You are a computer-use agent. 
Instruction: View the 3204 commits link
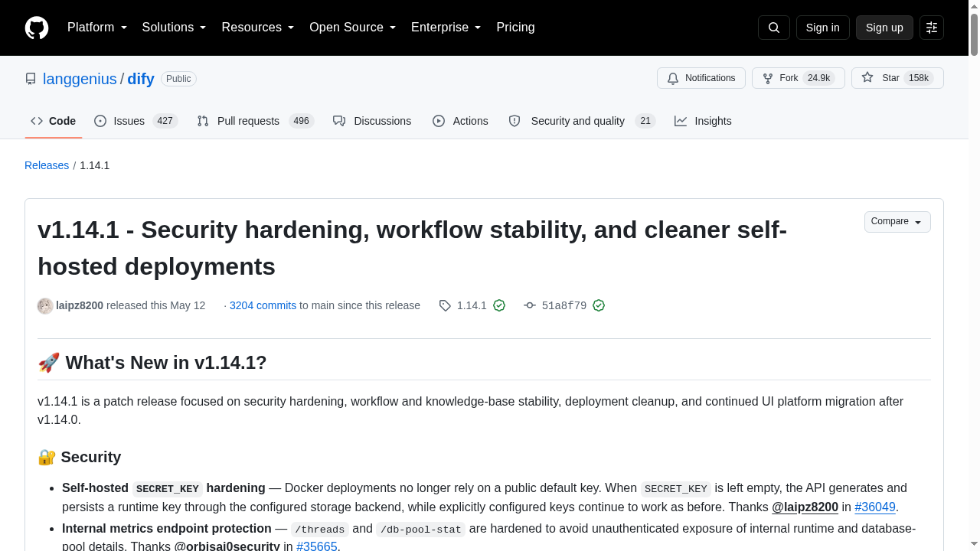pos(263,305)
